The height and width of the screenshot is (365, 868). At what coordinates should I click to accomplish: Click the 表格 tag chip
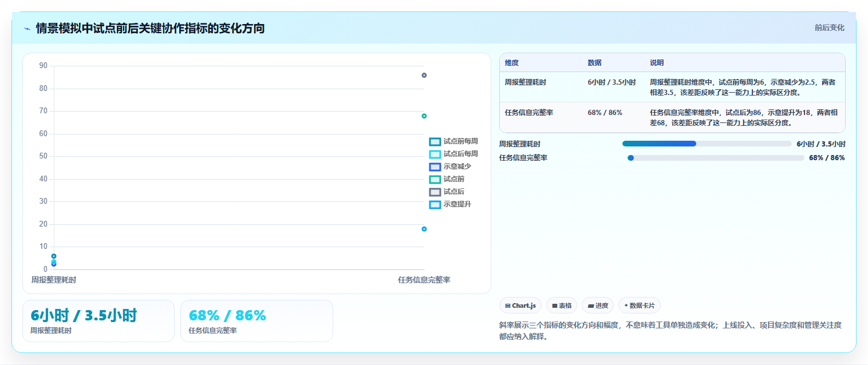pos(562,306)
